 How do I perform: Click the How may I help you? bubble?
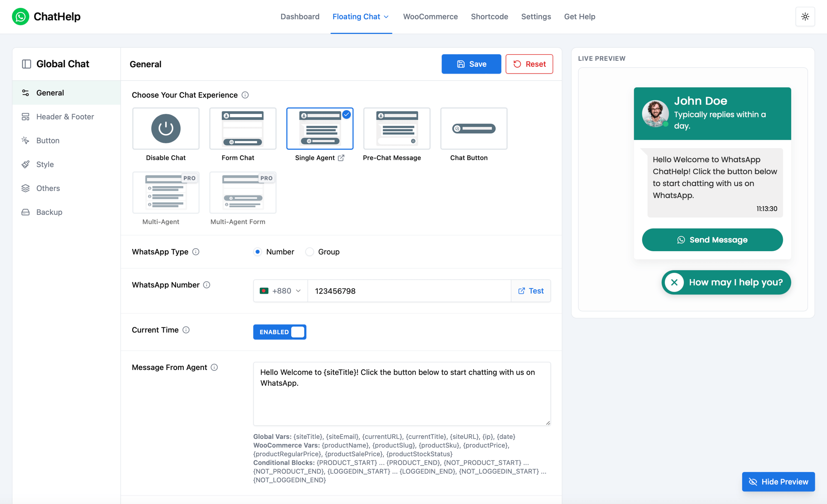pos(726,282)
